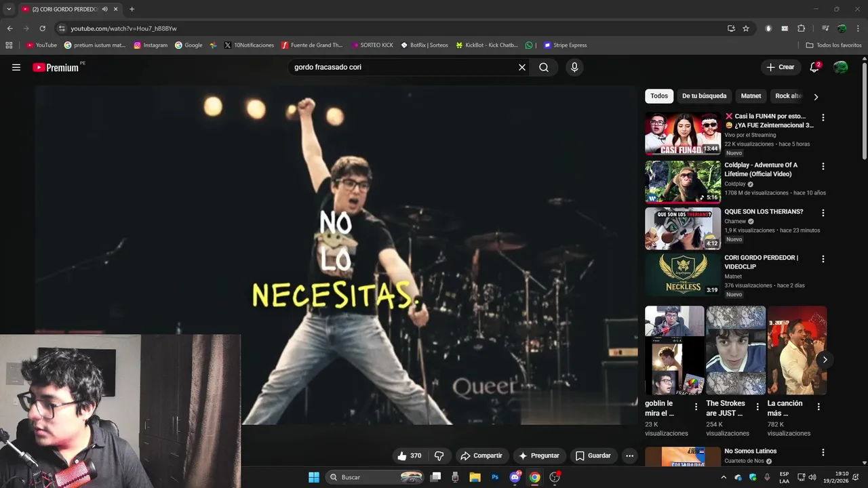Open the tab search dropdown arrow
Screen dimensions: 868x488
[x=9, y=9]
